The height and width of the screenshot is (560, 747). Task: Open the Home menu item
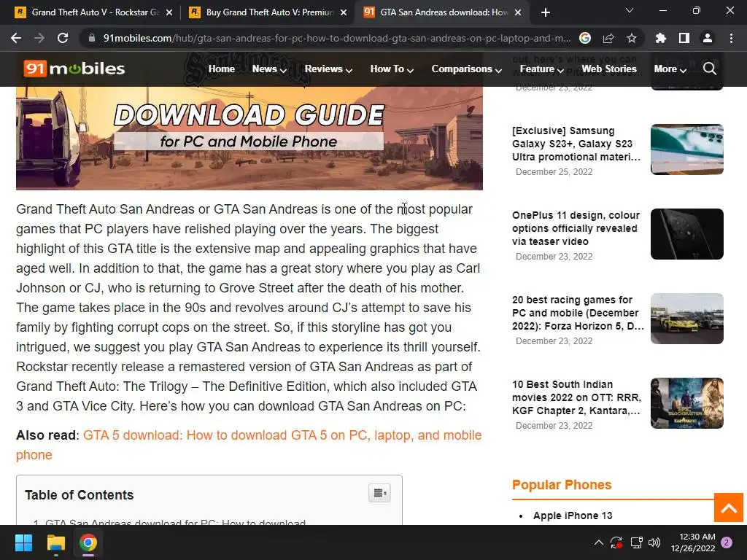click(222, 69)
